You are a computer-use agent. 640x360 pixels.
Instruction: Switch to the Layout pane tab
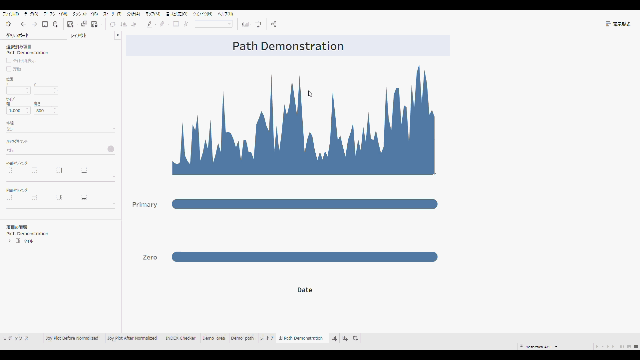point(78,36)
